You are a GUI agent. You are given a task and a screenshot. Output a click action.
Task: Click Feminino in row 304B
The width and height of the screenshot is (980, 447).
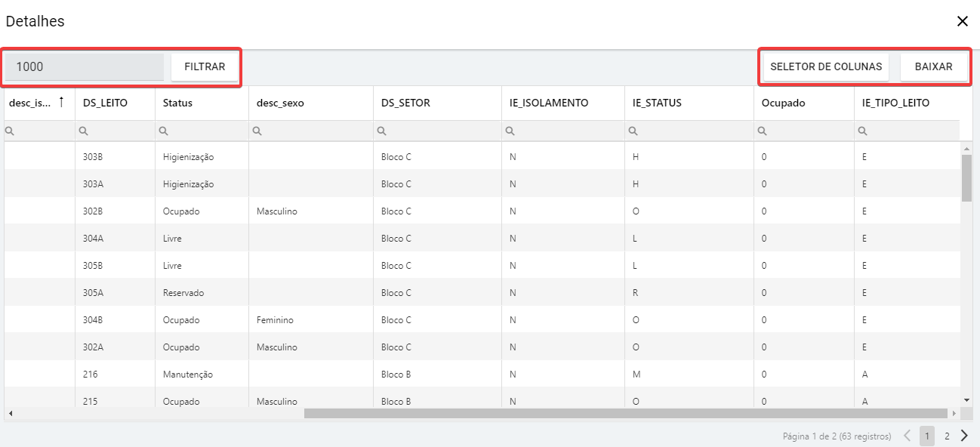tap(275, 320)
